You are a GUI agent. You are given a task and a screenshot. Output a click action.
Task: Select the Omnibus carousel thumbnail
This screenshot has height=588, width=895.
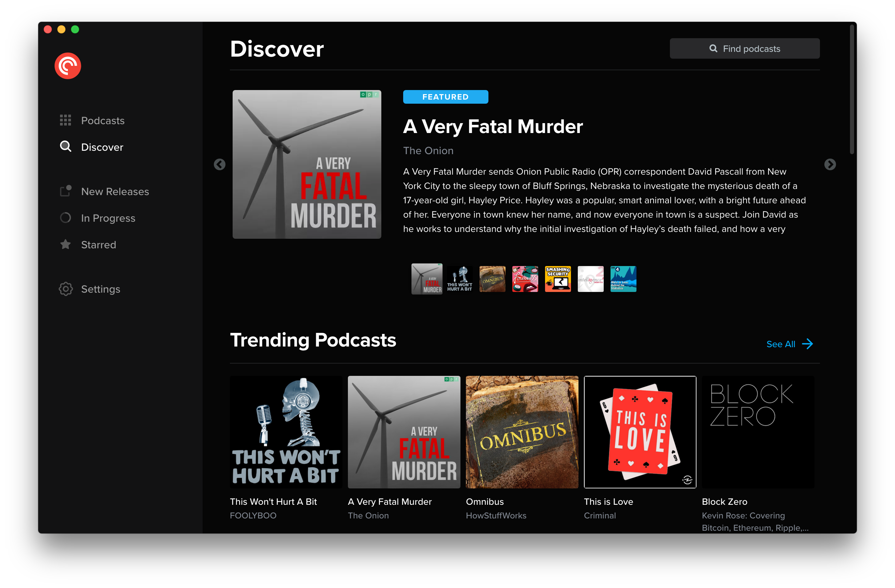(492, 279)
